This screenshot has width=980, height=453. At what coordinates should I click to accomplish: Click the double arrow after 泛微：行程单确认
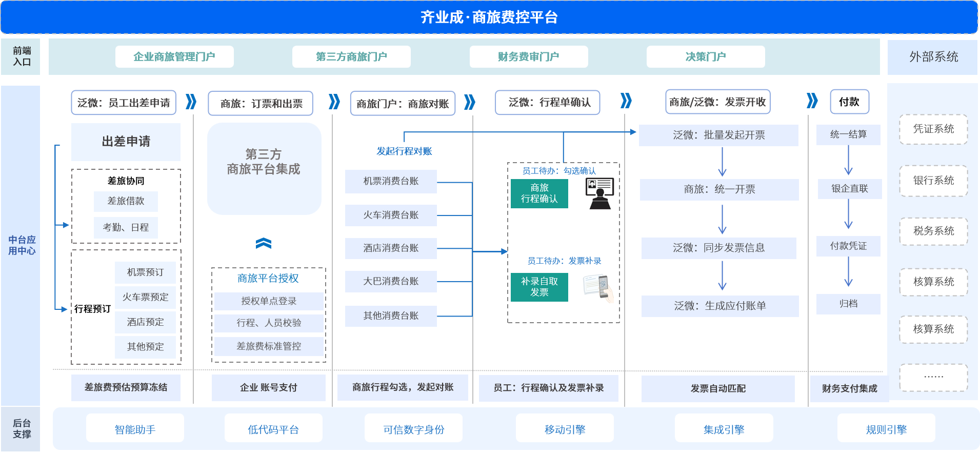tap(626, 101)
